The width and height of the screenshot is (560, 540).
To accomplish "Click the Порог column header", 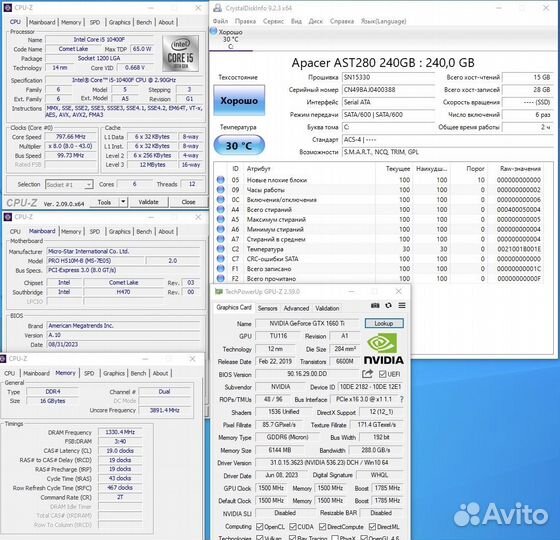I will point(475,169).
